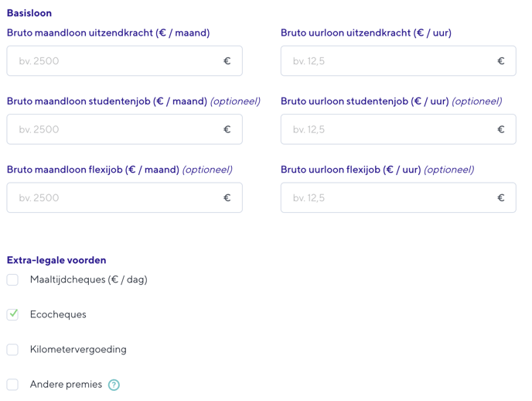Click euro icon in maandloon flexijob field
The image size is (532, 401).
click(227, 197)
